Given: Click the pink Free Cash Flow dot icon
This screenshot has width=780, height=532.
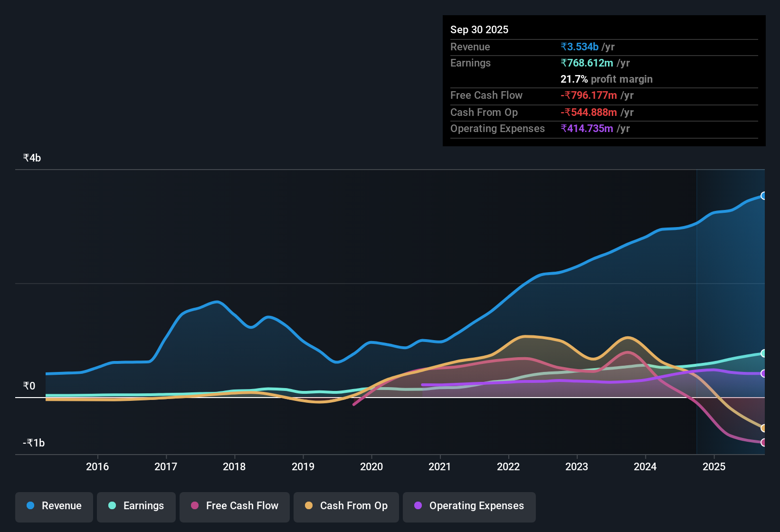Looking at the screenshot, I should coord(194,506).
